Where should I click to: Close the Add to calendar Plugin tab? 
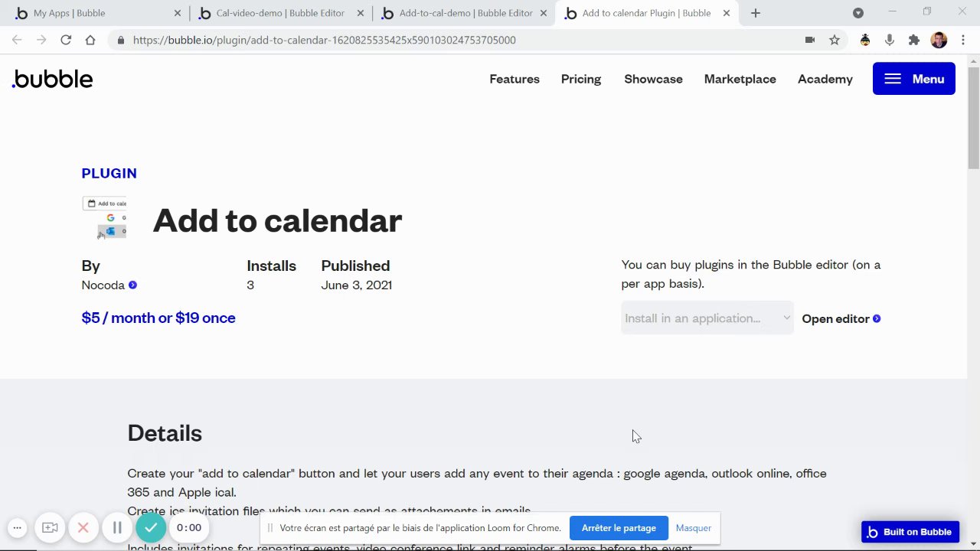coord(727,13)
